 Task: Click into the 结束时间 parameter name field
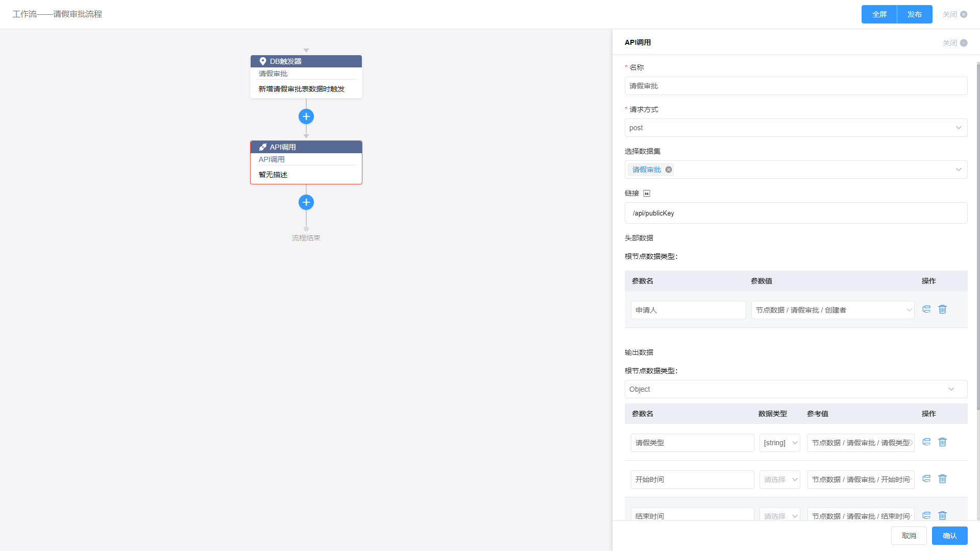coord(693,515)
